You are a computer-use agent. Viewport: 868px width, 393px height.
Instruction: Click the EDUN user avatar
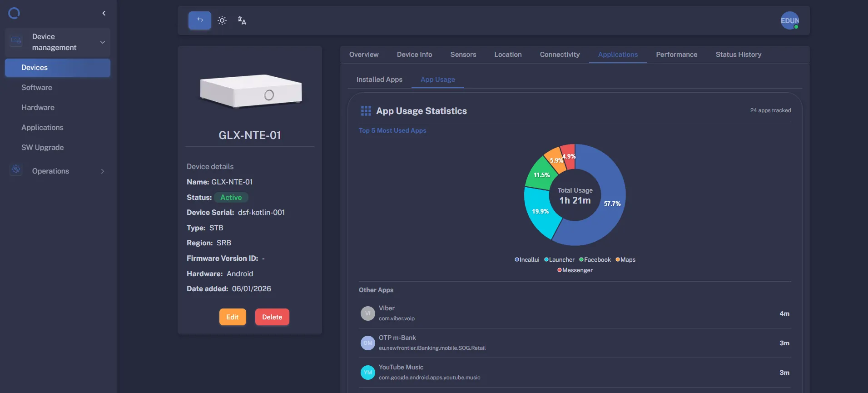pos(789,20)
